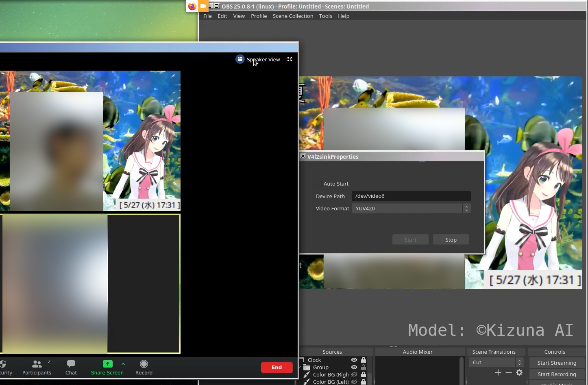Open the OBS Edit menu

point(222,16)
